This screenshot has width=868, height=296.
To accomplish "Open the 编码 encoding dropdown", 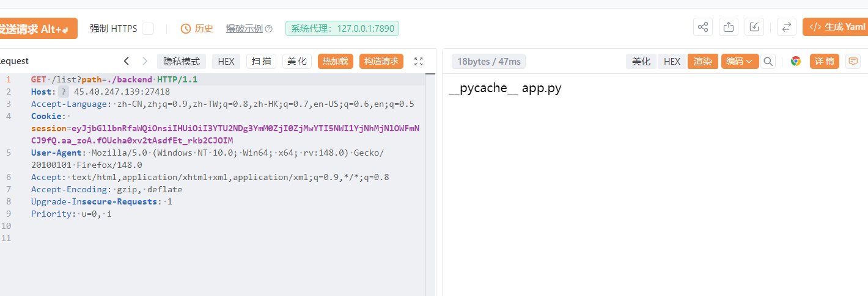I will click(740, 61).
